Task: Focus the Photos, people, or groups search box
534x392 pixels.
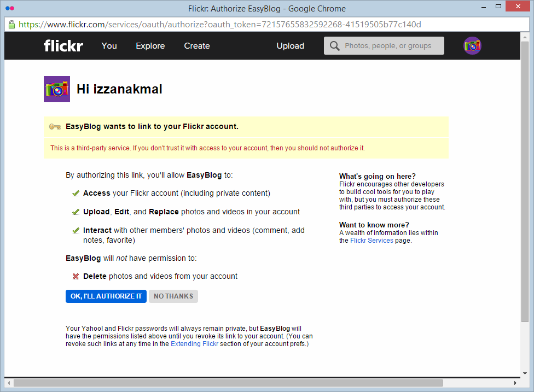Action: click(x=384, y=45)
